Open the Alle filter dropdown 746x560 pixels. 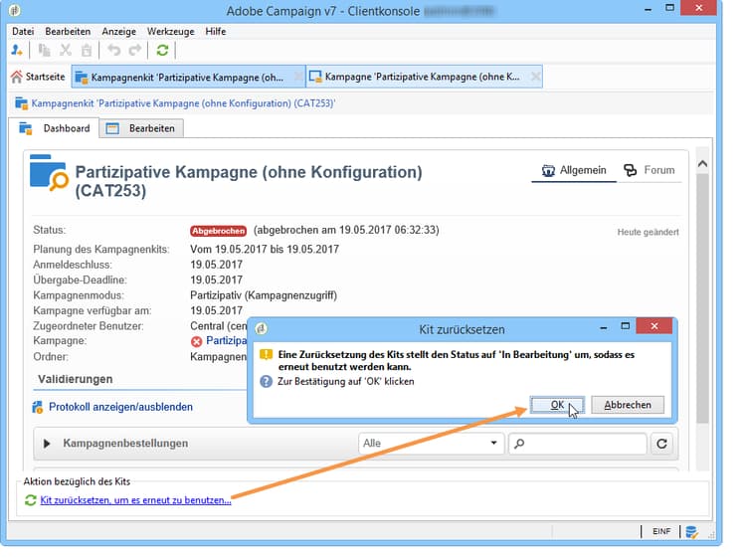tap(431, 444)
